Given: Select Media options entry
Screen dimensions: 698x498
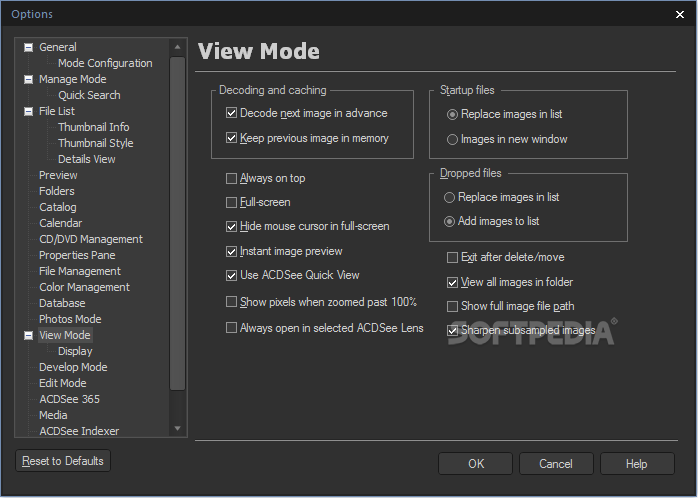Looking at the screenshot, I should click(53, 416).
